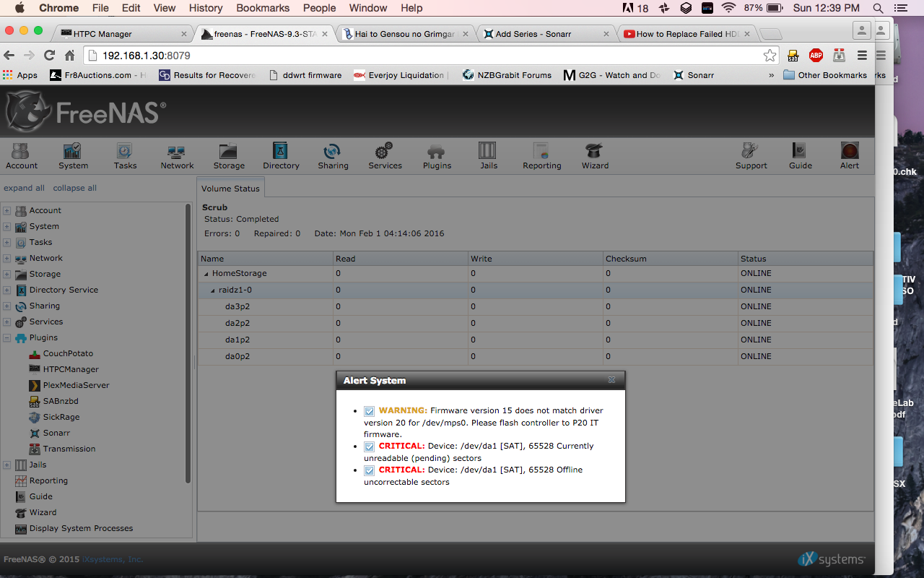
Task: Switch to the Add Series - Sonarr tab
Action: pos(547,34)
